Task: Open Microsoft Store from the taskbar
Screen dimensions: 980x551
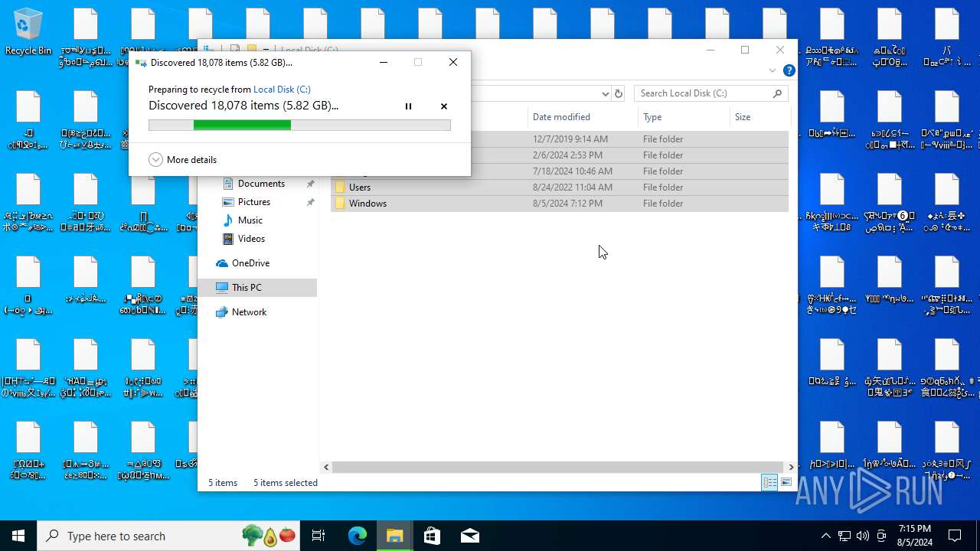Action: coord(432,536)
